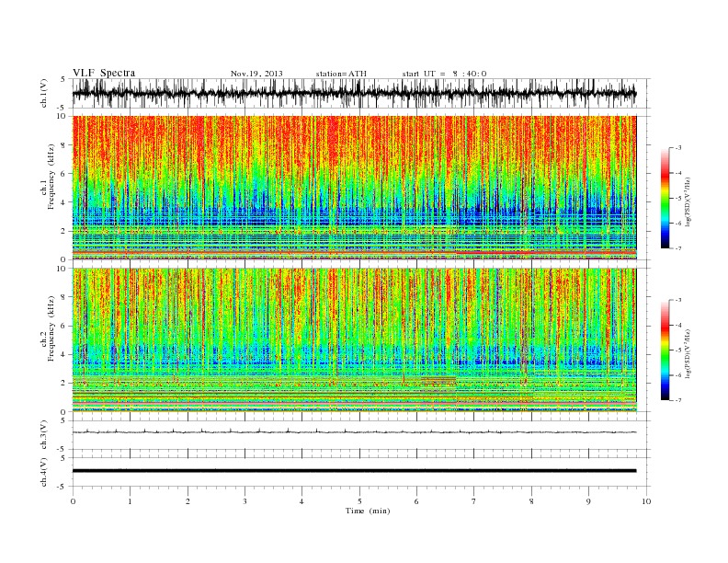The width and height of the screenshot is (728, 563).
Task: Click the '-7' label on upper colorbar
Action: tap(678, 248)
